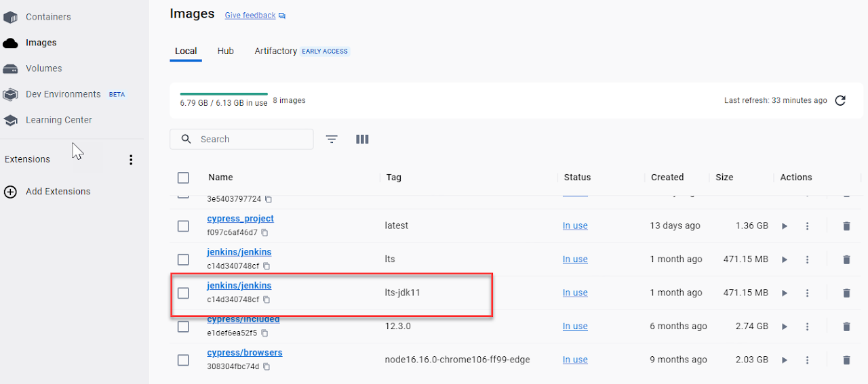The width and height of the screenshot is (868, 384).
Task: Select the cypress/browsers image checkbox
Action: tap(183, 360)
